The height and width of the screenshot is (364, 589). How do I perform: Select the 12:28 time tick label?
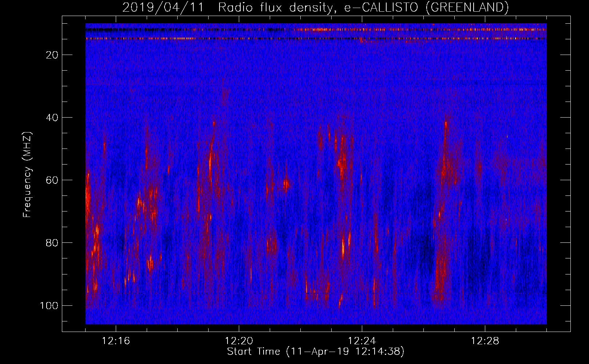point(485,341)
